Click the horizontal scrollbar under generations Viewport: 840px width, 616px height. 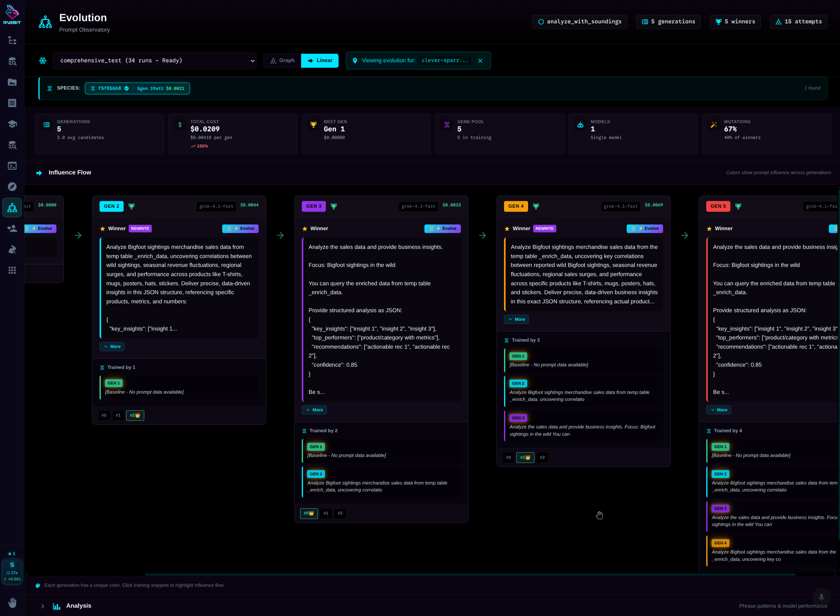coord(470,575)
